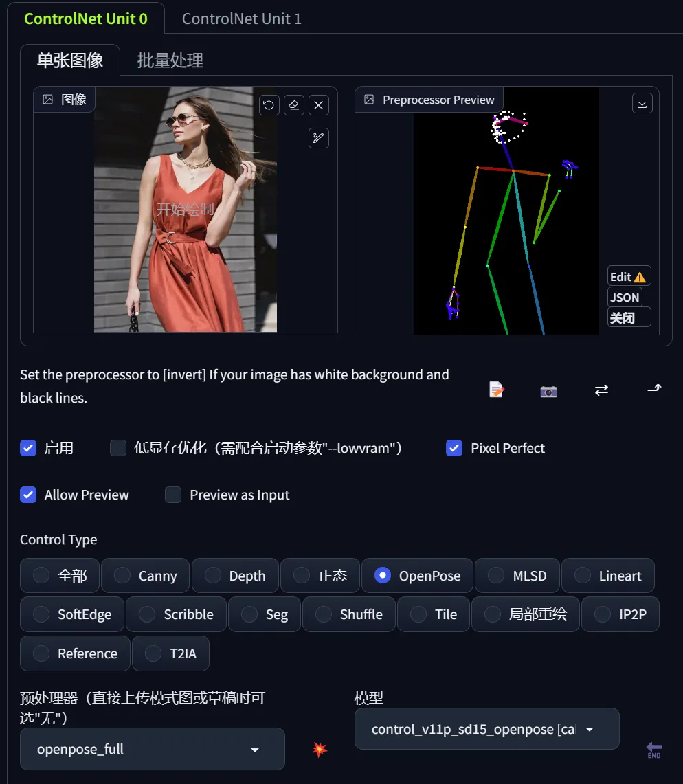Click the swap-direction arrows icon

601,389
